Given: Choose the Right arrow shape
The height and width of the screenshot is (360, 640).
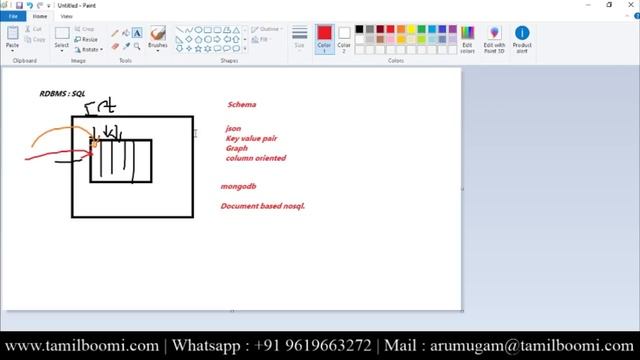Looking at the screenshot, I should 217,40.
